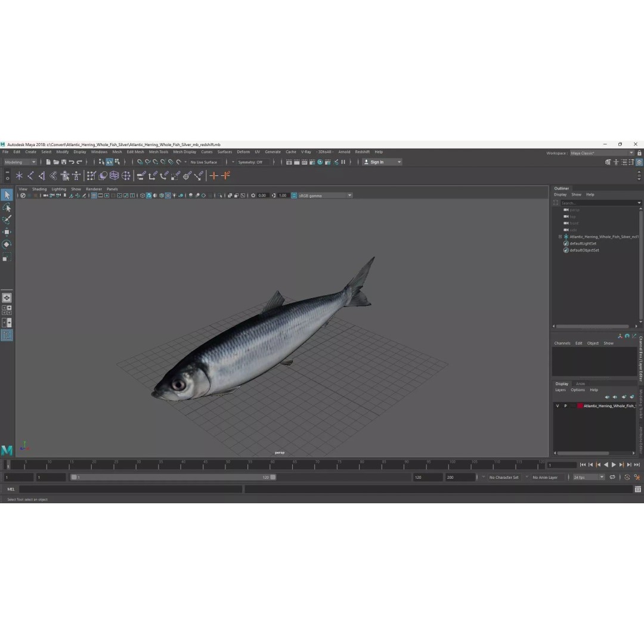The width and height of the screenshot is (644, 644).
Task: Open the Mesh Tools menu
Action: click(x=159, y=152)
